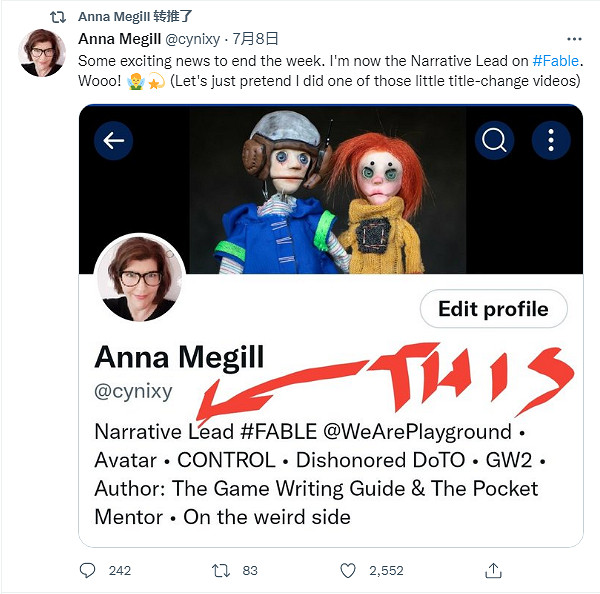Click the reply comment icon
The width and height of the screenshot is (600, 594).
(x=88, y=570)
